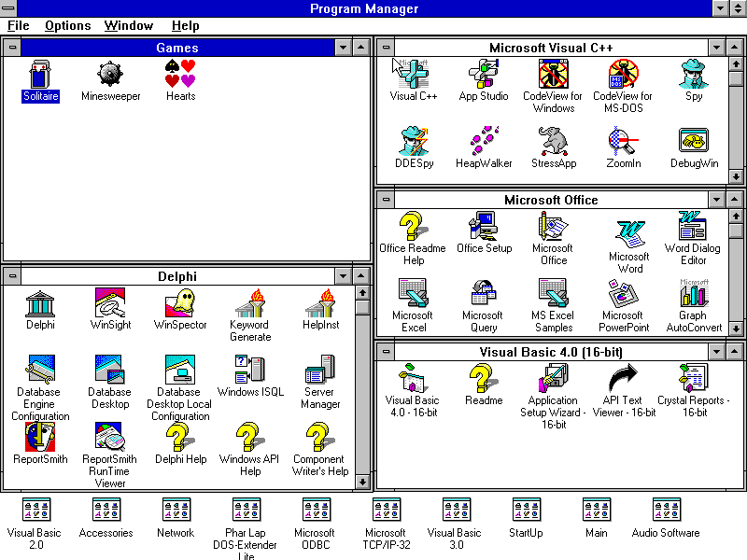Launch Microsoft Word
Screen dimensions: 747x560
[x=628, y=231]
